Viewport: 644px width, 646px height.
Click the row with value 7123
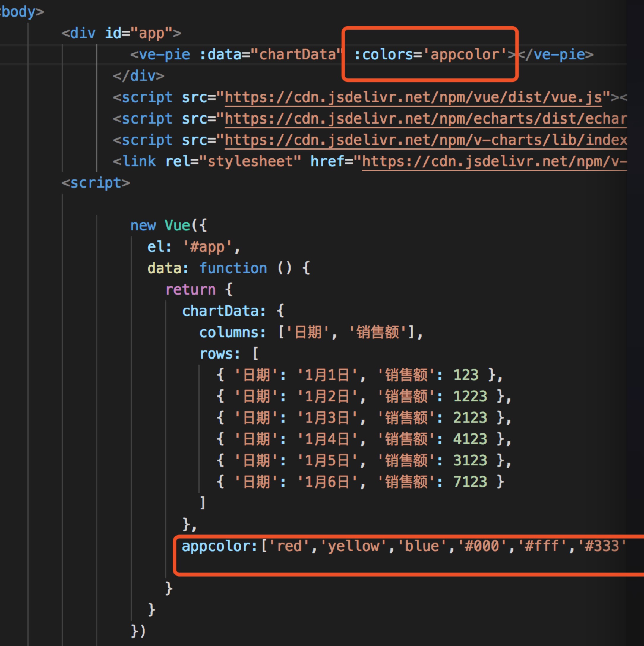(360, 482)
